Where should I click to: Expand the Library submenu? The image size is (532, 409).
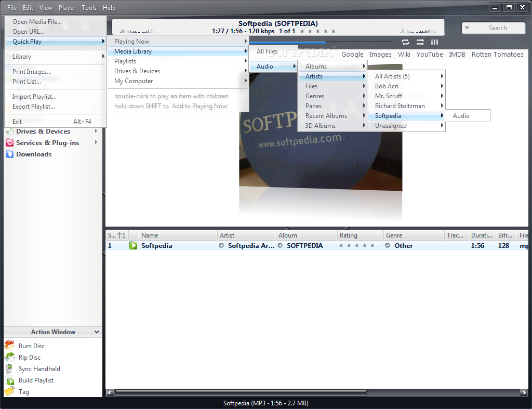tap(56, 57)
